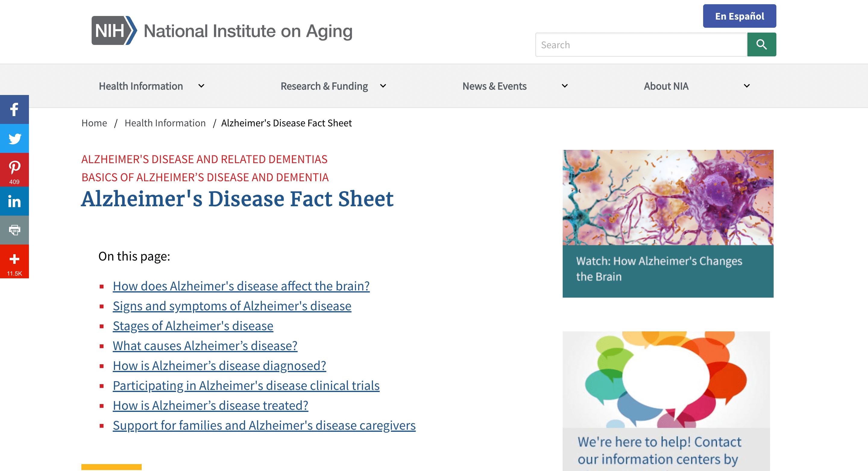Screen dimensions: 868x471
Task: Share page on Twitter
Action: 14,139
